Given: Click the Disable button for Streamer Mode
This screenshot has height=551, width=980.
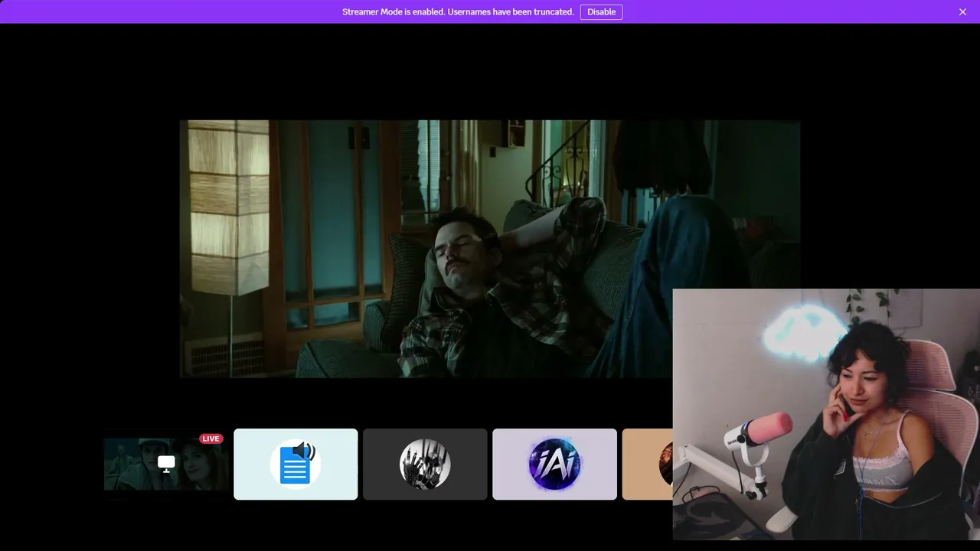Looking at the screenshot, I should 601,11.
